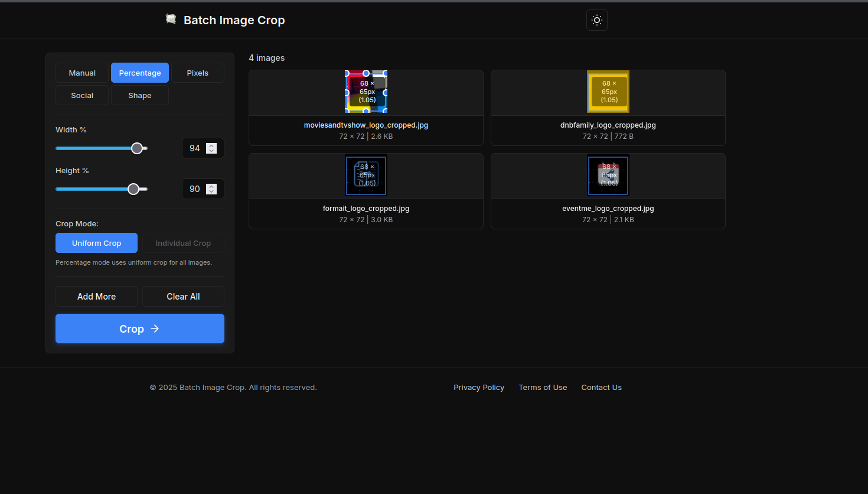
Task: Switch to the Pixels crop tab
Action: pos(197,73)
